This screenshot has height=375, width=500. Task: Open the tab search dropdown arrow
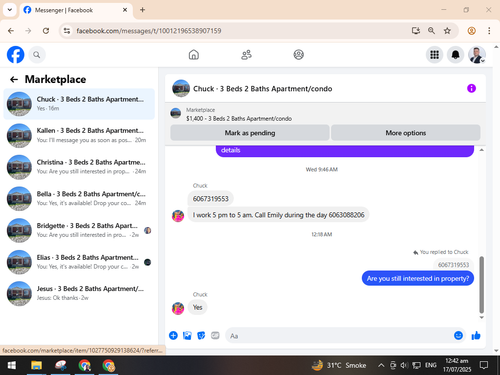pyautogui.click(x=10, y=10)
